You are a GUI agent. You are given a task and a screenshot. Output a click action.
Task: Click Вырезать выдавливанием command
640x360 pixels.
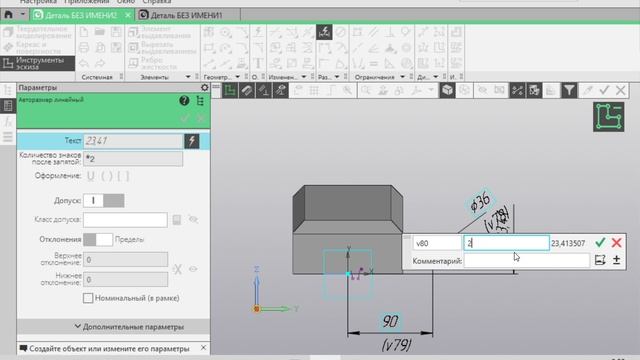[x=162, y=48]
